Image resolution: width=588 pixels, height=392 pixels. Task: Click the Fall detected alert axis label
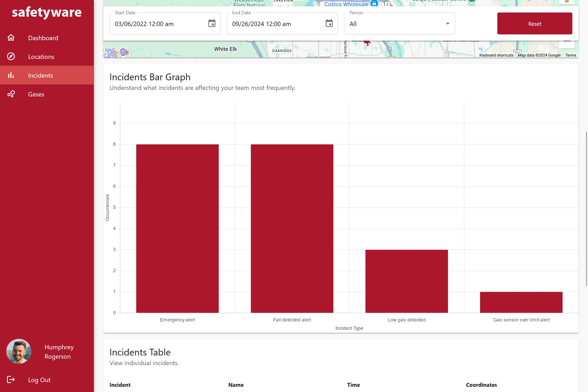coord(292,320)
